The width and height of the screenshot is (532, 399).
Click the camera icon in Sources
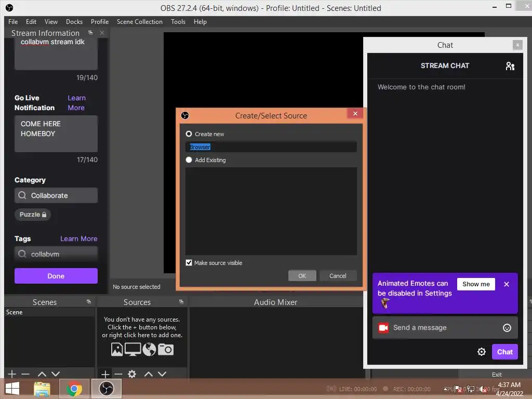(x=166, y=350)
